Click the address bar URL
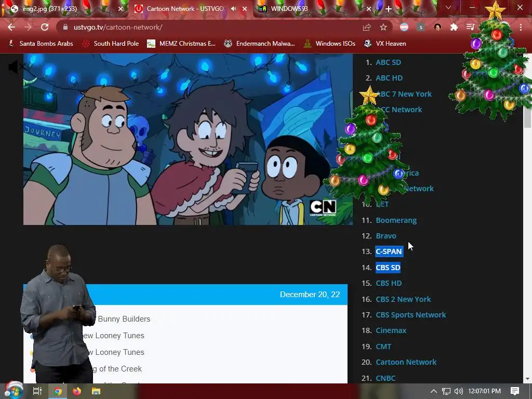 (118, 27)
